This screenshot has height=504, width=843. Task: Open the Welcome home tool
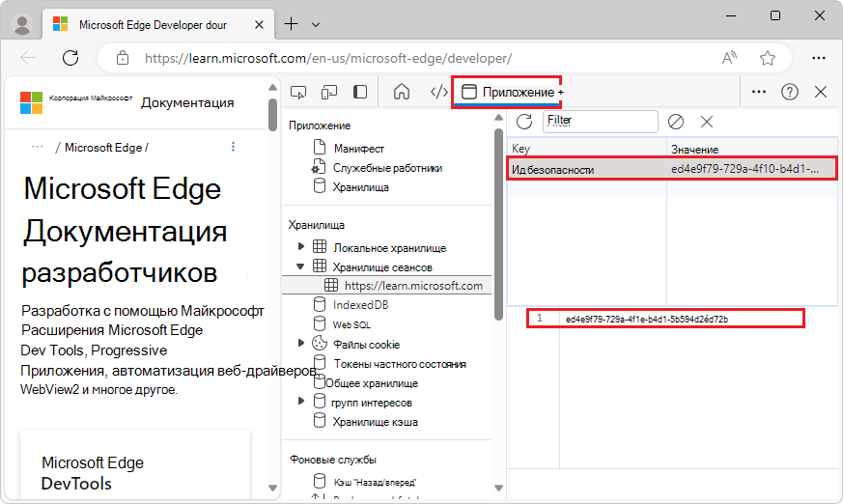pyautogui.click(x=402, y=92)
